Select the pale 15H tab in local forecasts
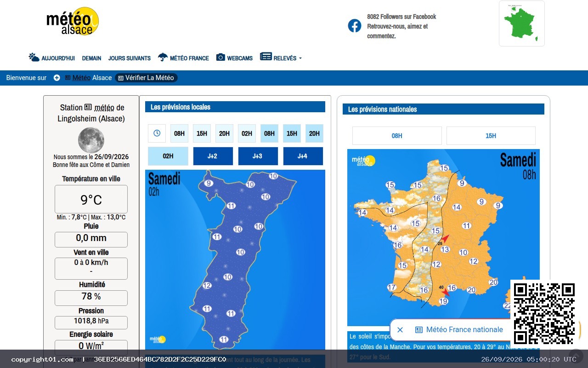588x368 pixels. [x=202, y=133]
